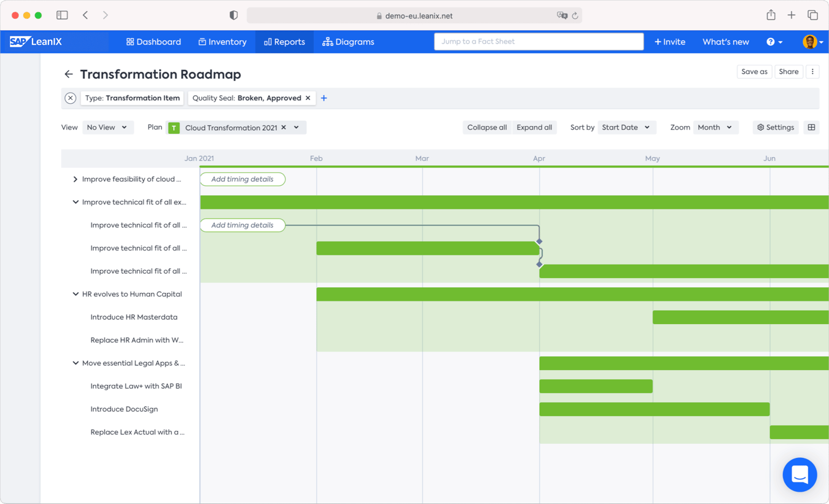Click the Introduce DocuSign timeline bar
Image resolution: width=829 pixels, height=504 pixels.
[654, 409]
